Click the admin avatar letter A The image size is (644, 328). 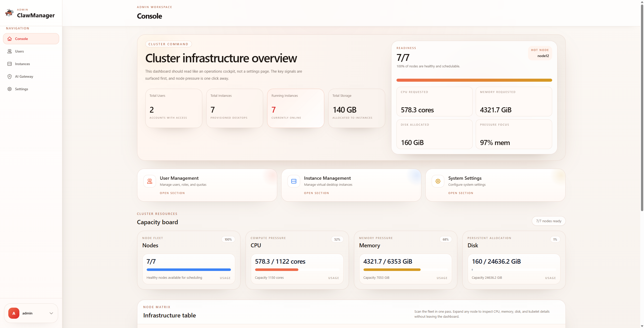(x=14, y=313)
